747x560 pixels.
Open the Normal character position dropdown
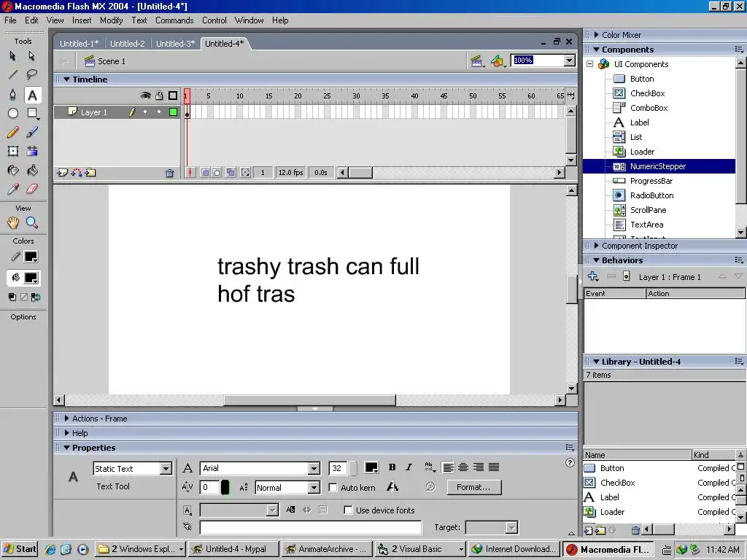[x=314, y=488]
